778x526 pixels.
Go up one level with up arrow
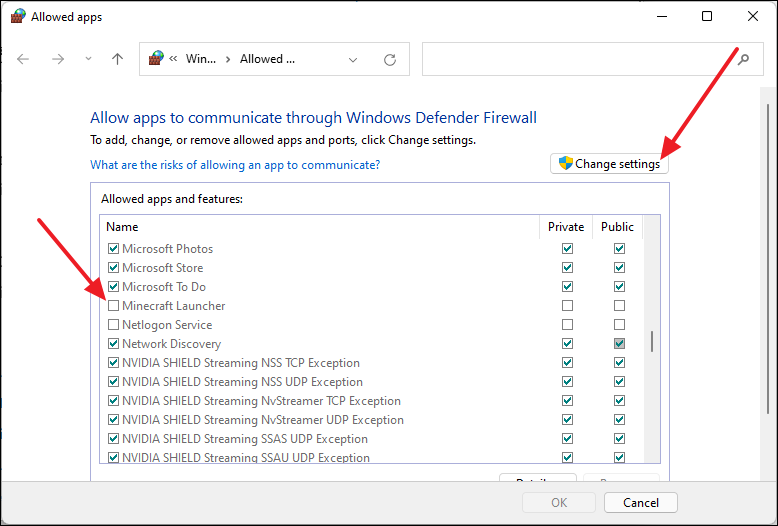pyautogui.click(x=117, y=59)
